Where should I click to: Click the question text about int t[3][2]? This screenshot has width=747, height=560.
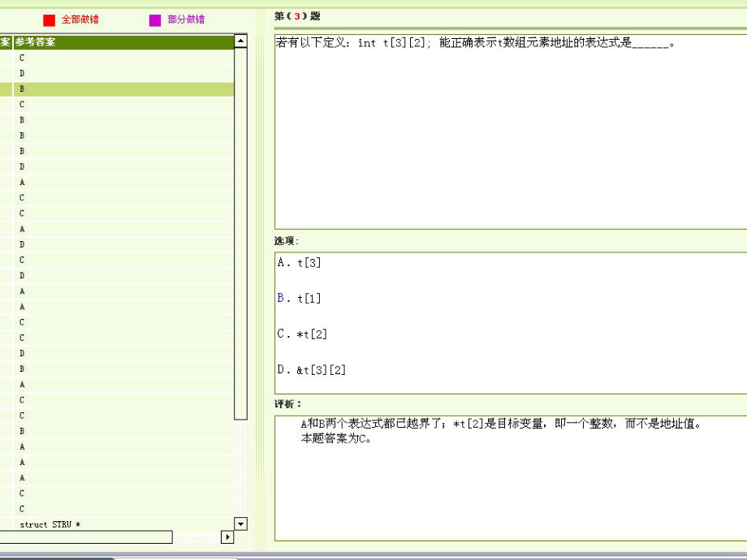point(475,43)
